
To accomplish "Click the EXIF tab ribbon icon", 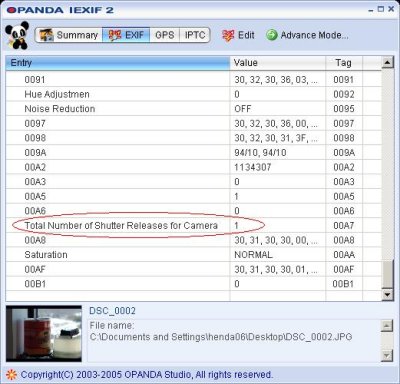I will (x=115, y=35).
